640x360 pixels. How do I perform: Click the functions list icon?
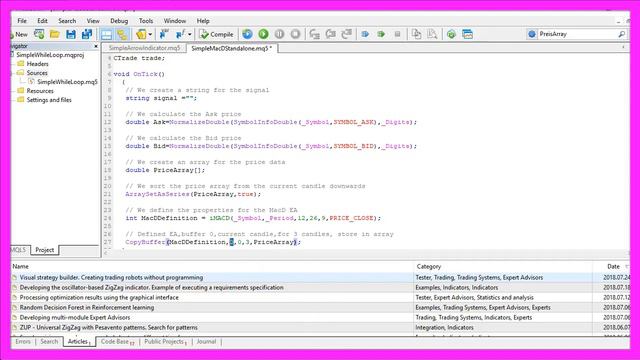pyautogui.click(x=180, y=34)
